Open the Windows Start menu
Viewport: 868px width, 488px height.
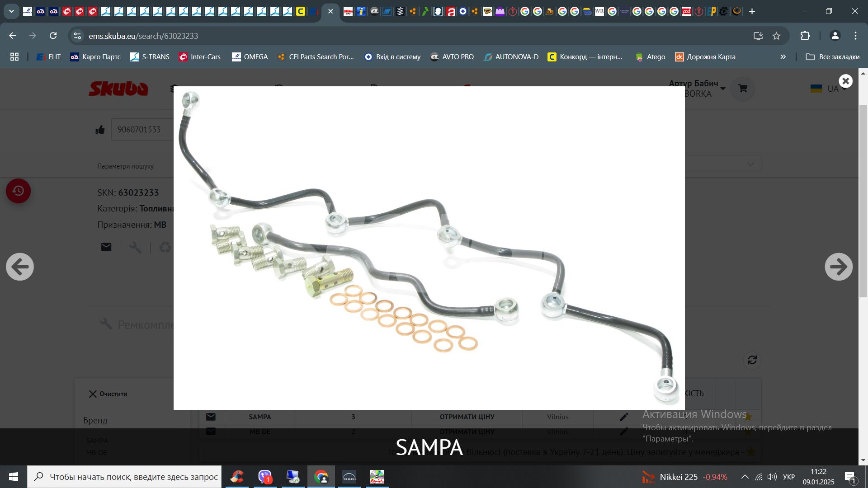coord(14,477)
